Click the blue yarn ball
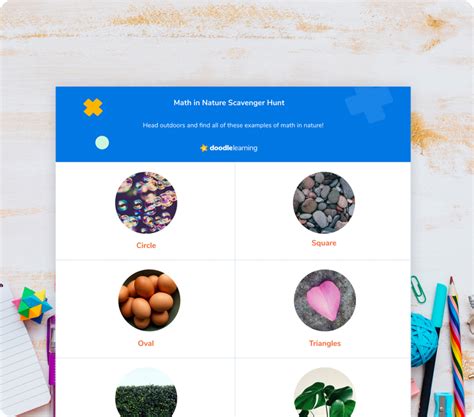Image resolution: width=474 pixels, height=417 pixels. point(424,340)
